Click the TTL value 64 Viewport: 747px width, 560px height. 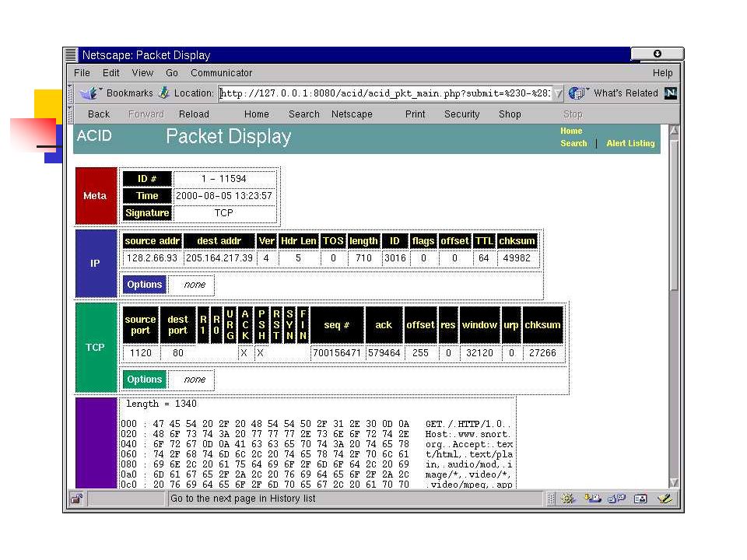pyautogui.click(x=483, y=258)
